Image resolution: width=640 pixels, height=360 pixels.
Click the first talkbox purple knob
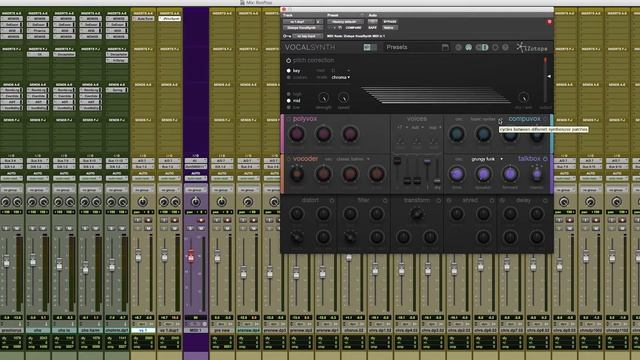tap(457, 174)
